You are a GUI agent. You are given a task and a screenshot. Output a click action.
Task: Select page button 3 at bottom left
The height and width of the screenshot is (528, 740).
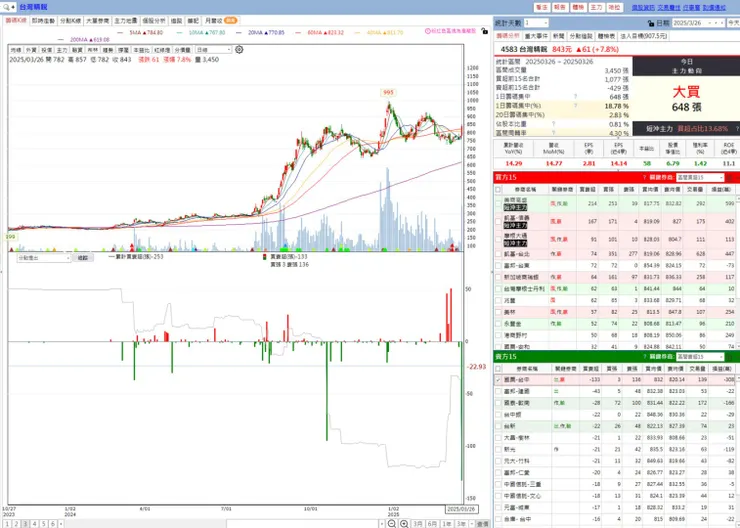(25, 524)
